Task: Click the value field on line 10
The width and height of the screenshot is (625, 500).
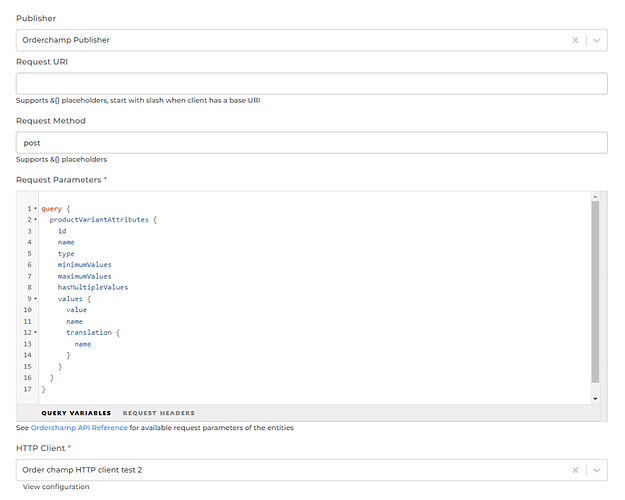Action: pyautogui.click(x=77, y=310)
